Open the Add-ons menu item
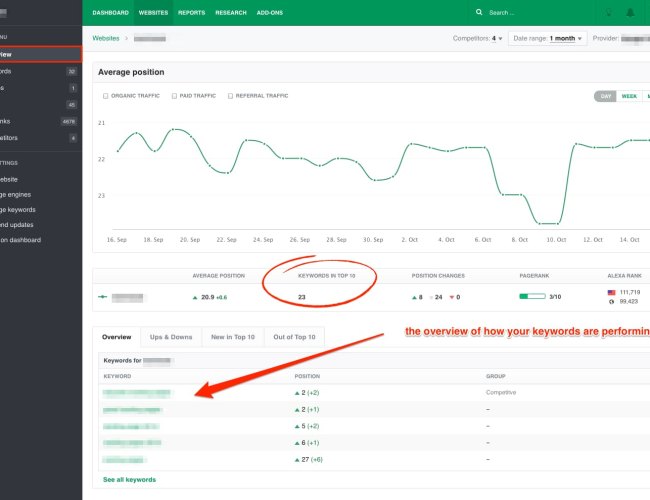 click(269, 13)
